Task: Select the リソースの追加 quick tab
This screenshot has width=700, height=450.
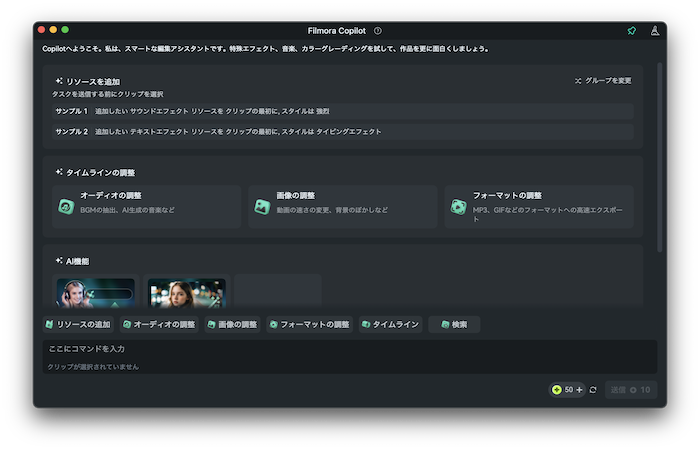Action: coord(78,325)
